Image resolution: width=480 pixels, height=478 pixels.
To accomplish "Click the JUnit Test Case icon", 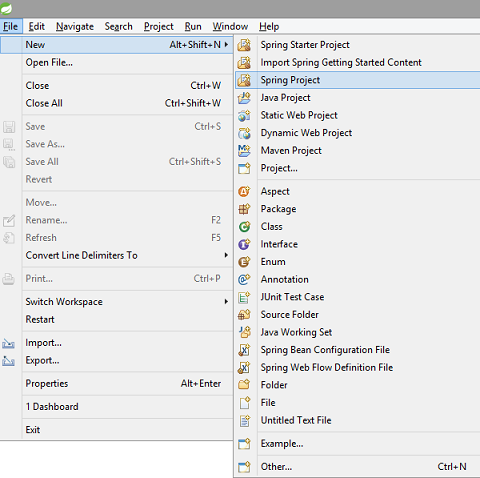I will 244,297.
